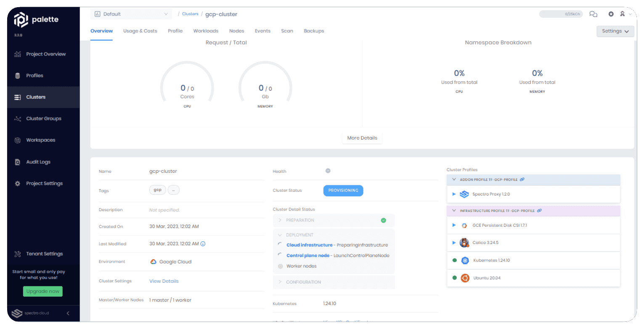
Task: Click Ubuntu 20.04 green status dot
Action: click(x=454, y=278)
